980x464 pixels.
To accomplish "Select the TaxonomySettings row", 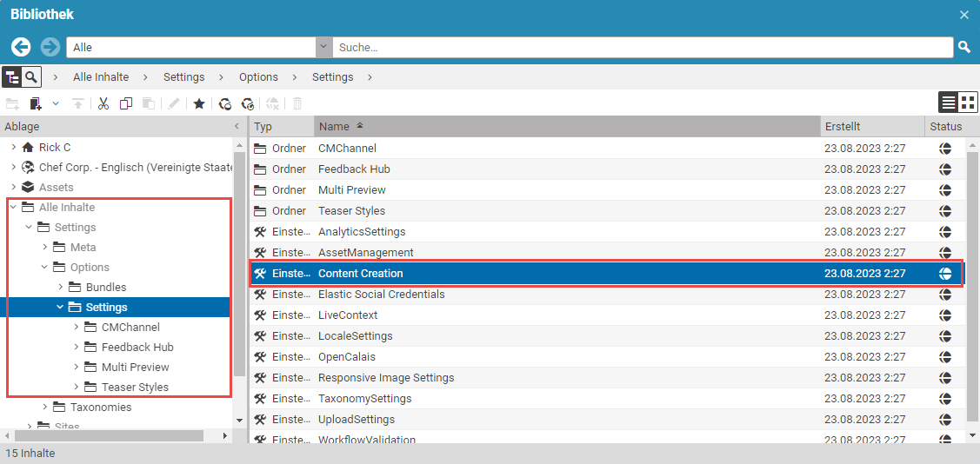I will coord(608,399).
